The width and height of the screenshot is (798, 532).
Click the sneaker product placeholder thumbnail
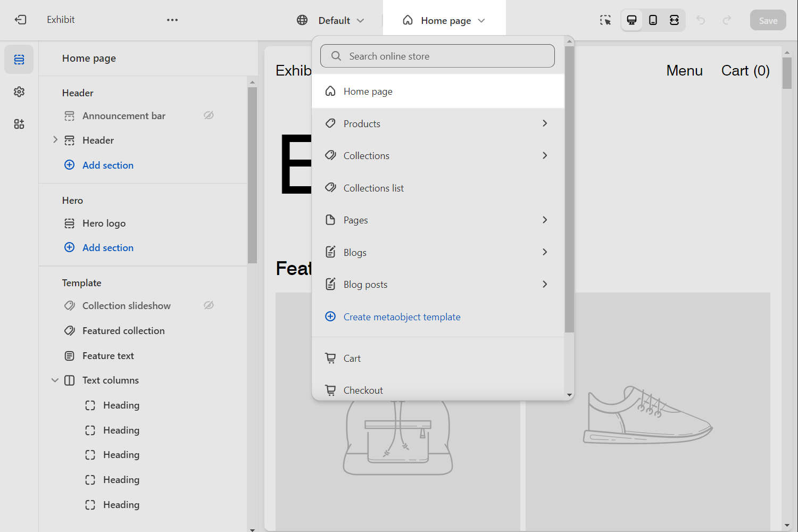(x=648, y=411)
